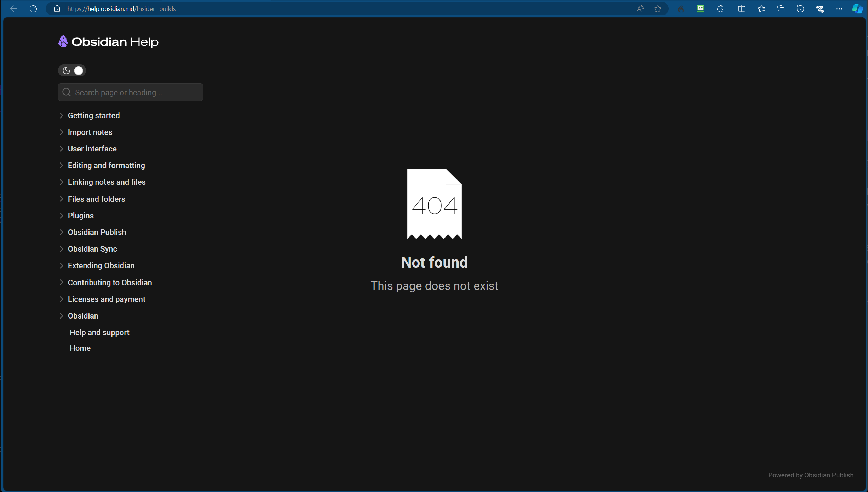Open Collections icon
This screenshot has width=868, height=492.
point(781,9)
